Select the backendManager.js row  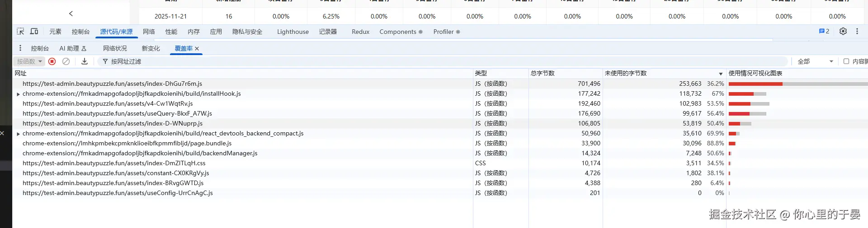[x=440, y=153]
